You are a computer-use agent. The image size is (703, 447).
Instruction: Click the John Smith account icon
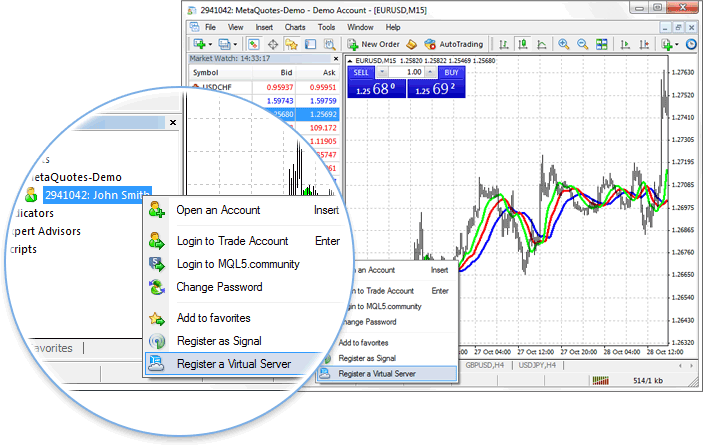(32, 195)
